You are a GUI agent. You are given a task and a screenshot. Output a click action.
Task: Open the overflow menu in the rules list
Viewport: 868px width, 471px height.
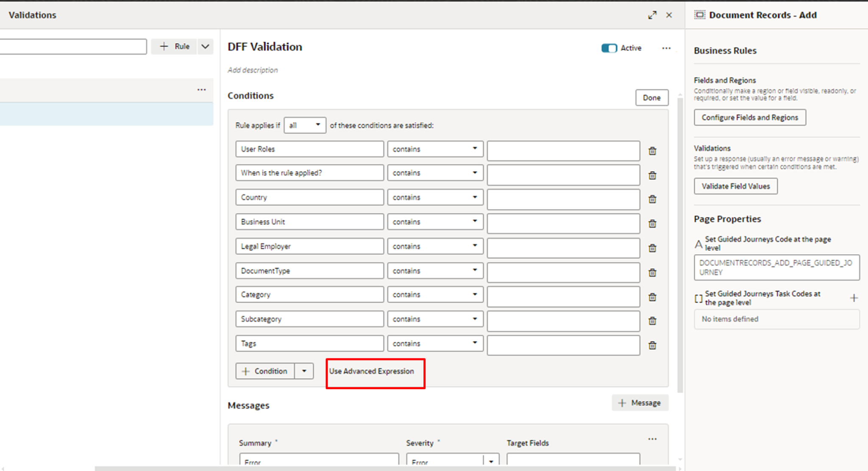tap(201, 90)
